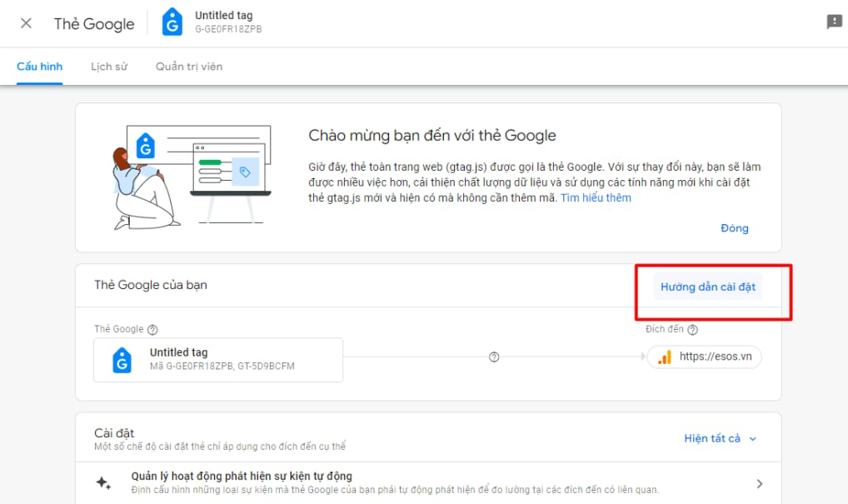Expand the Hiện tất cả dropdown
This screenshot has width=848, height=504.
pos(720,438)
